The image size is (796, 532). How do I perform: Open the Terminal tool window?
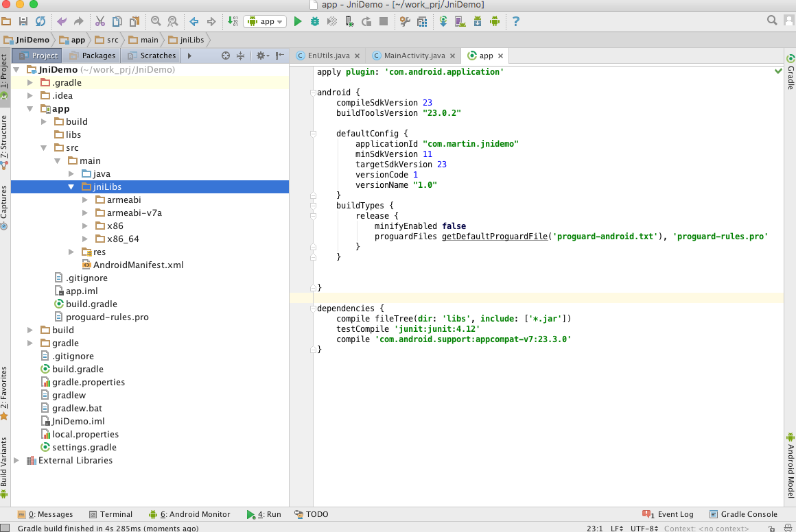110,514
